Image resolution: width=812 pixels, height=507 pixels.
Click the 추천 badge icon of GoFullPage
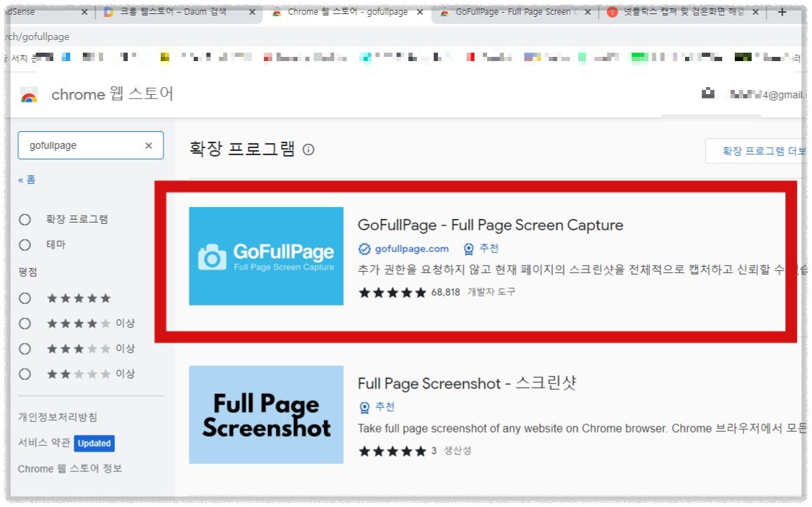pyautogui.click(x=469, y=249)
